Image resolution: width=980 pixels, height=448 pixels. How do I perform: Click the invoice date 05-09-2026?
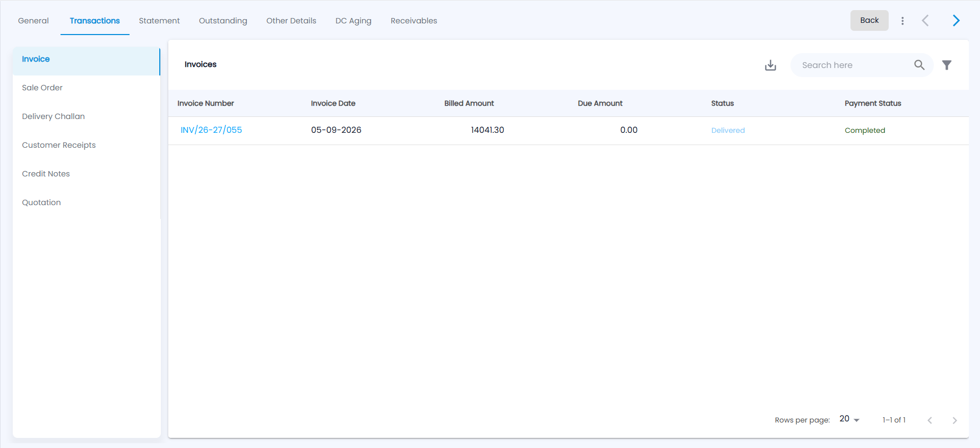336,130
